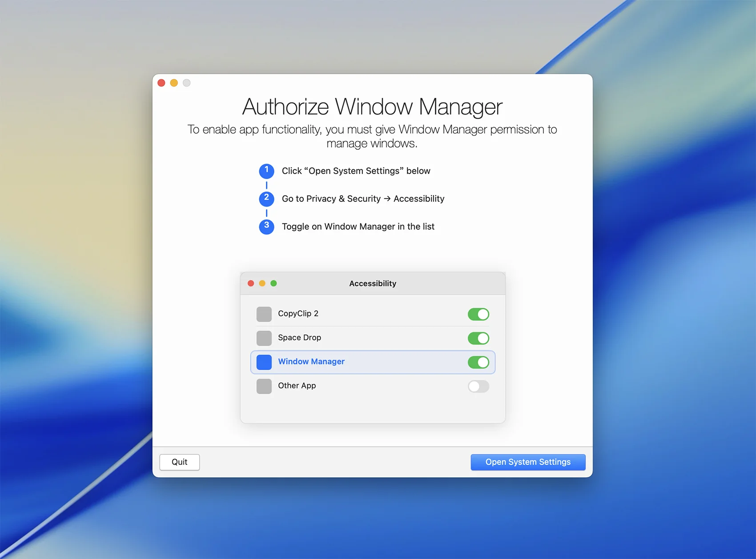Click the gray Space Drop app icon
Screen dimensions: 756x559
(264, 338)
